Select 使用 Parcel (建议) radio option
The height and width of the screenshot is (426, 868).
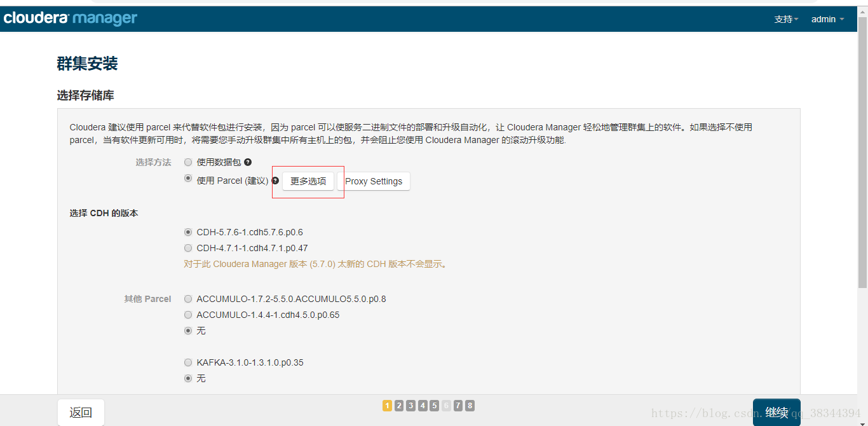point(188,179)
